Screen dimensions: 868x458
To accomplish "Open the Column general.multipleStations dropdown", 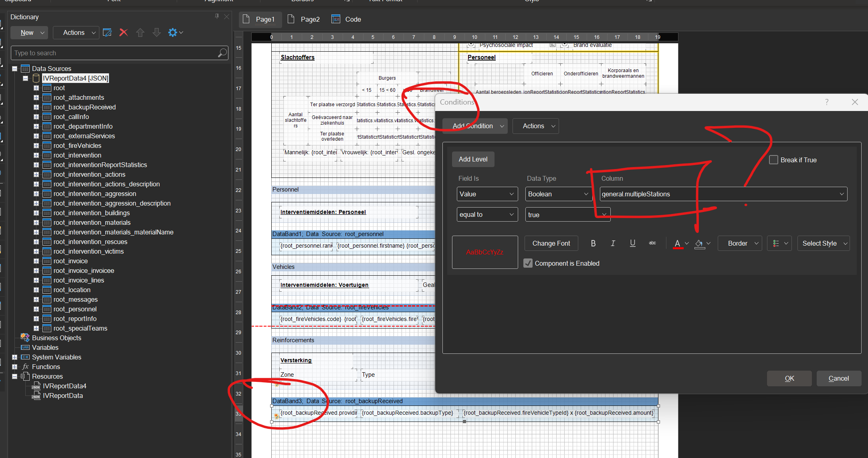I will point(723,194).
